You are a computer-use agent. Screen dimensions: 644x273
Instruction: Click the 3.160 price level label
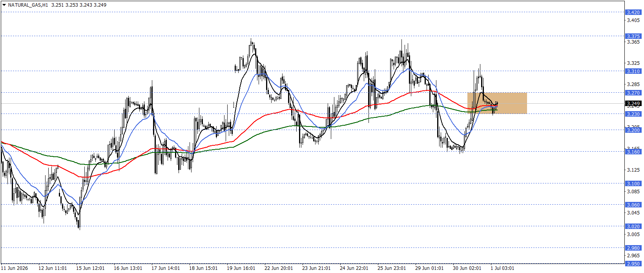click(x=633, y=152)
